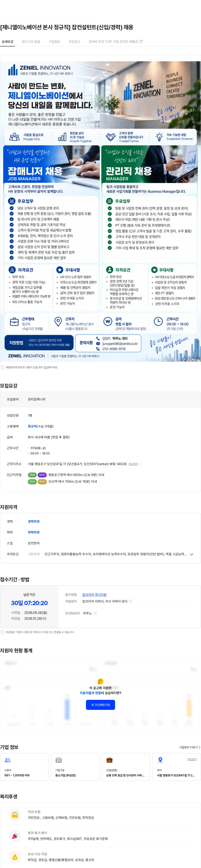Viewport: 201px width, 868px height.
Task: Click 학력무관 education requirement text
Action: (x=34, y=532)
